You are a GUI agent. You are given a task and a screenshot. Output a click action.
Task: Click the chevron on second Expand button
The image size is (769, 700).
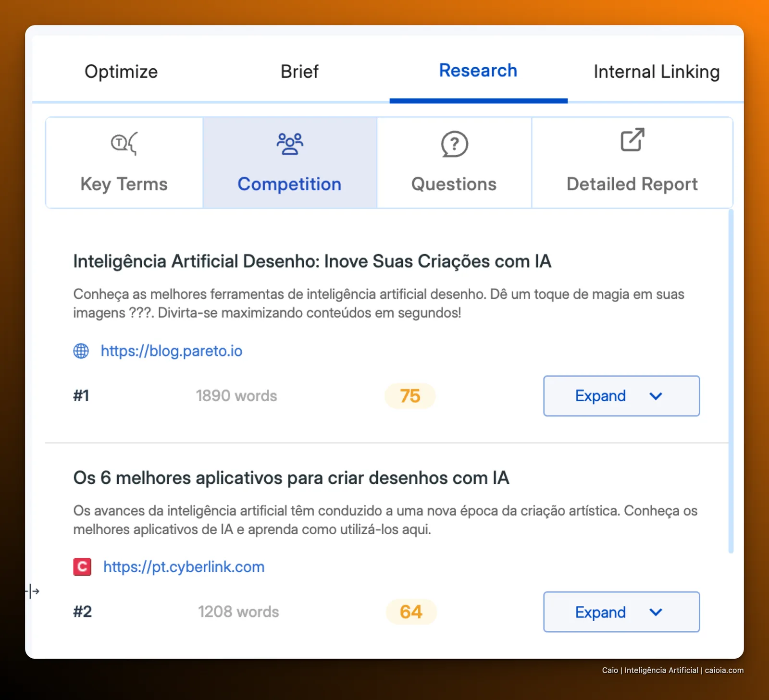(x=656, y=612)
